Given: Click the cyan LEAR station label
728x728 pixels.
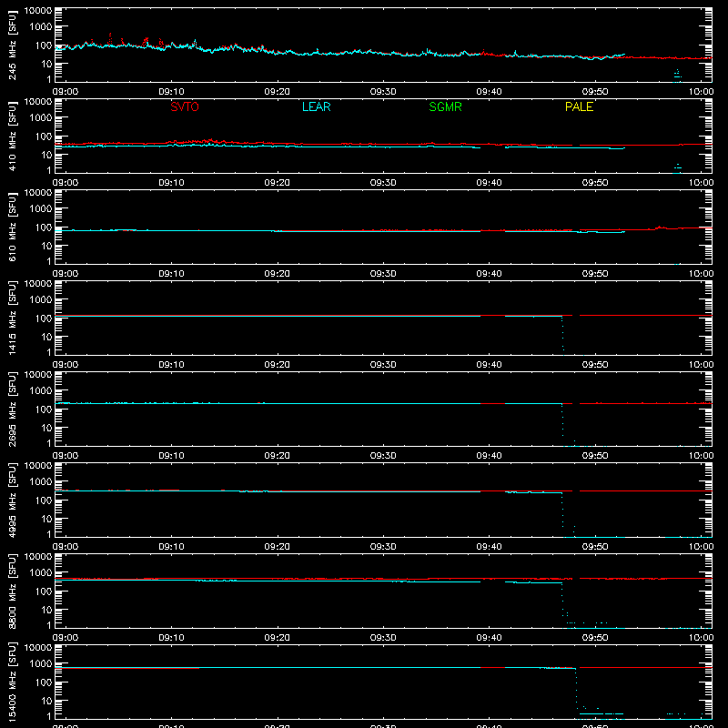Looking at the screenshot, I should pyautogui.click(x=316, y=106).
